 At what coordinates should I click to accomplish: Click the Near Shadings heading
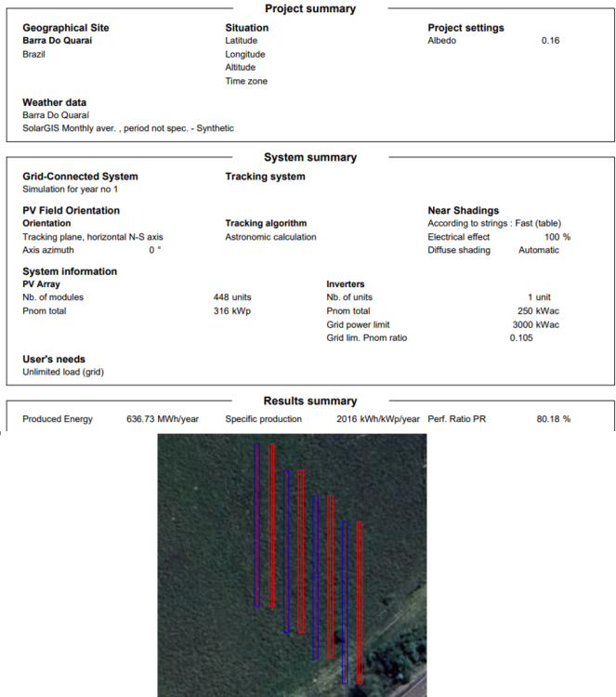[x=463, y=211]
